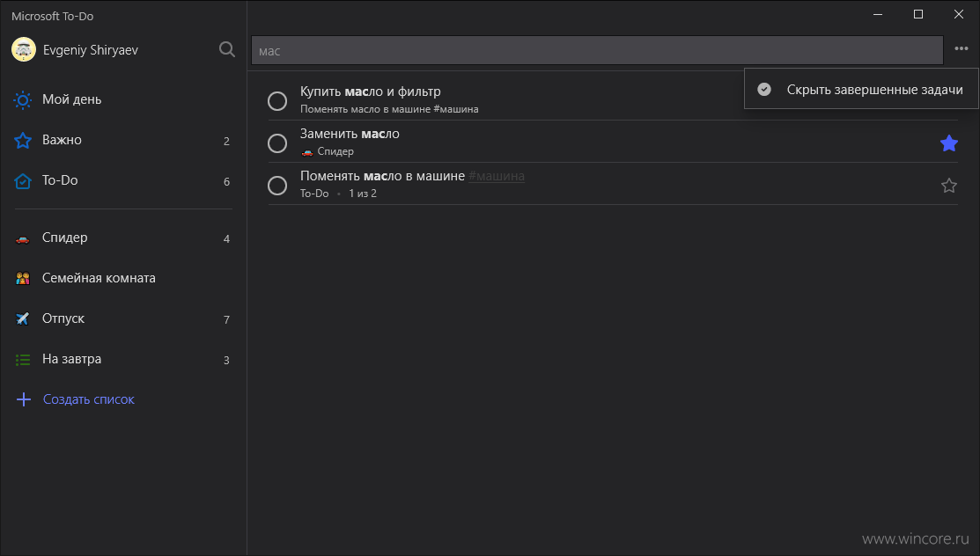980x556 pixels.
Task: Click the list icon next to На завтра
Action: coord(23,359)
